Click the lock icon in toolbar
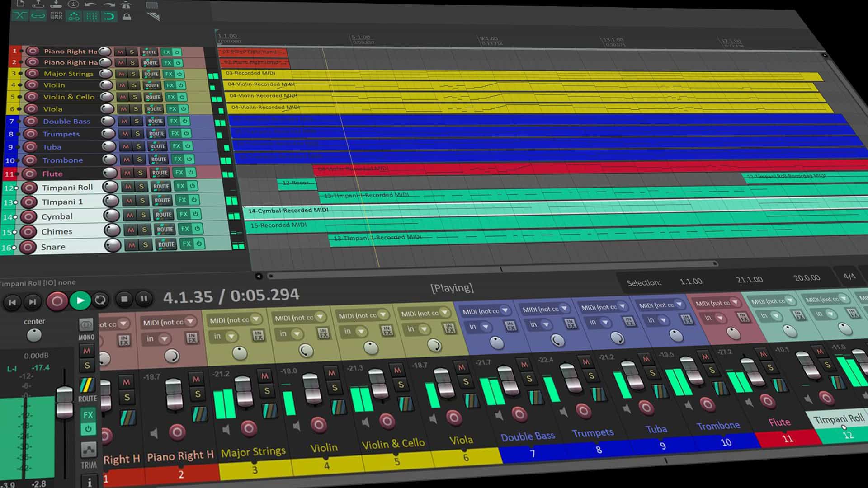The height and width of the screenshot is (488, 868). 127,17
